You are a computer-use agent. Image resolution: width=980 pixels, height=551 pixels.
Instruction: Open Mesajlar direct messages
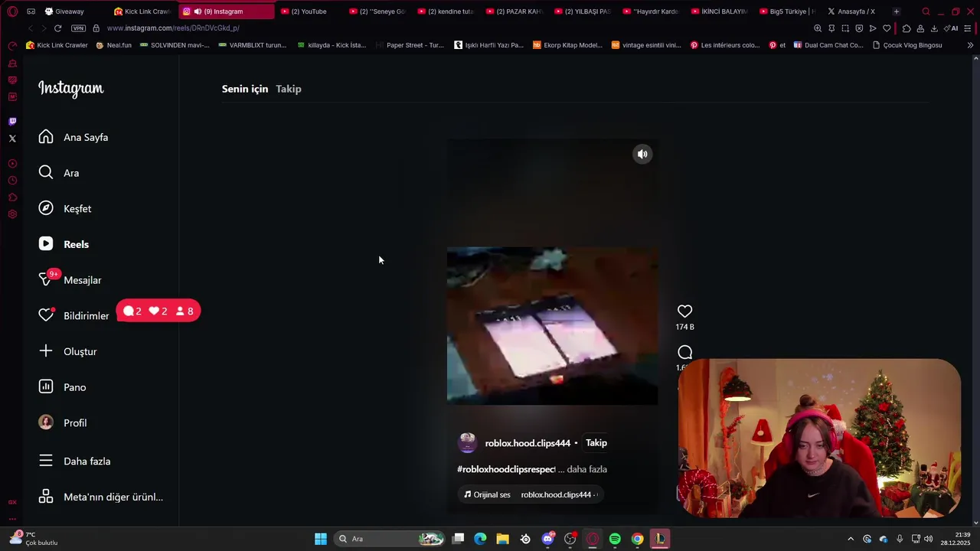[x=70, y=280]
